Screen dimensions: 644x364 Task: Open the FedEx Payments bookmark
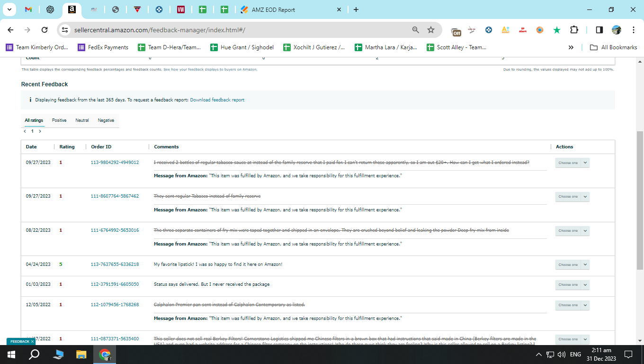click(x=103, y=47)
